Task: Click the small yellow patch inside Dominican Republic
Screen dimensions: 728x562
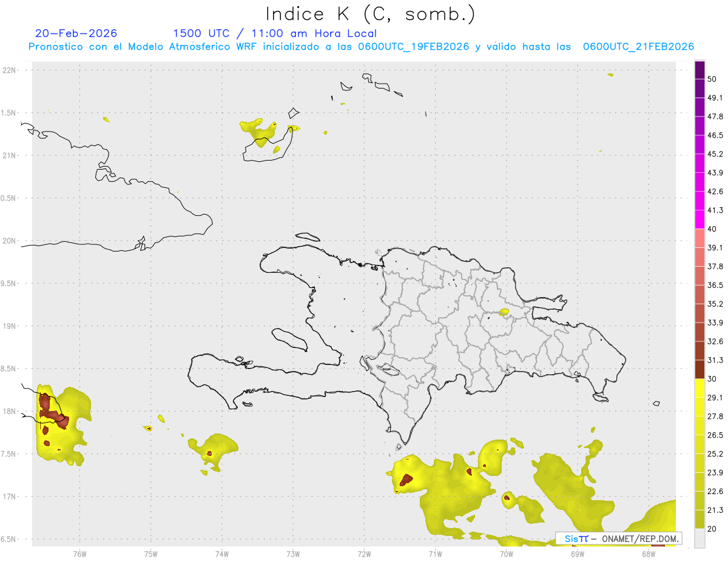Action: (x=504, y=313)
